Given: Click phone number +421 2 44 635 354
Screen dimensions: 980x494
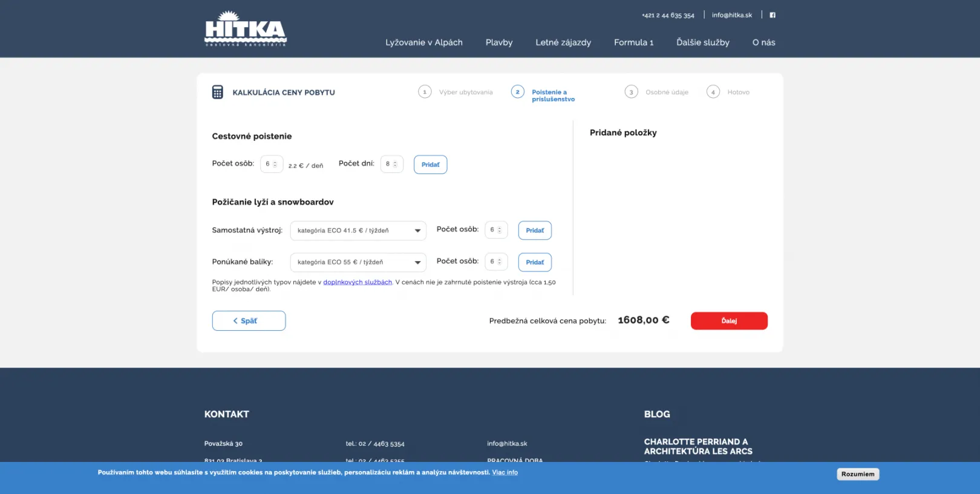Looking at the screenshot, I should (x=668, y=15).
